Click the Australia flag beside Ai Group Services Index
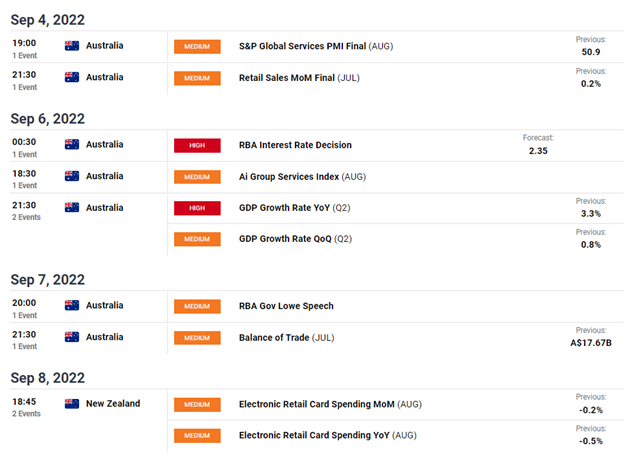Viewport: 624px width, 455px height. tap(72, 176)
